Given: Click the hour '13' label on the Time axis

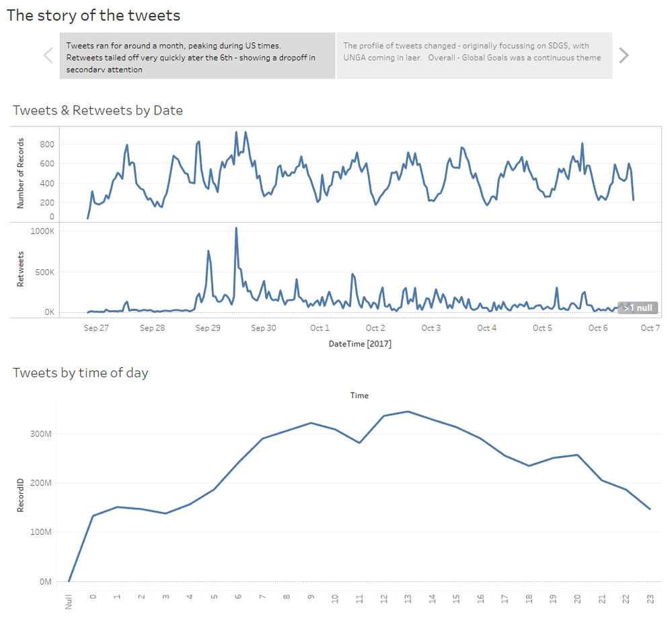Looking at the screenshot, I should (x=408, y=599).
